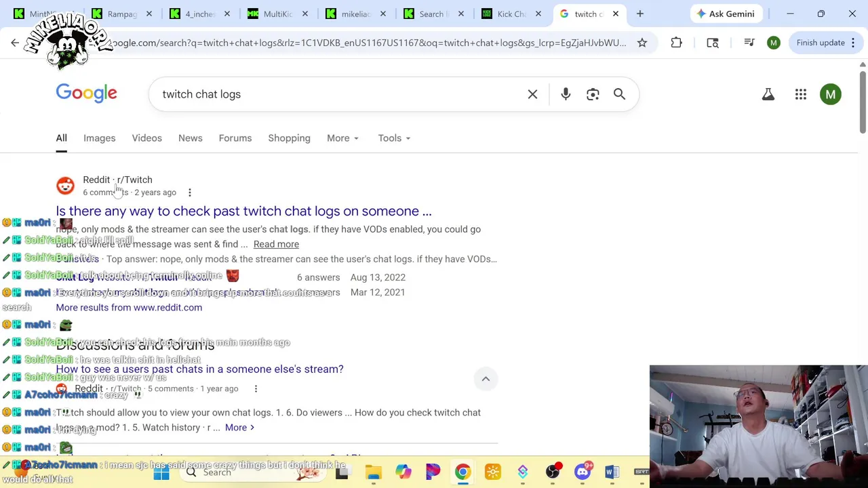
Task: Expand the More link in the discussion snippet
Action: click(x=239, y=428)
